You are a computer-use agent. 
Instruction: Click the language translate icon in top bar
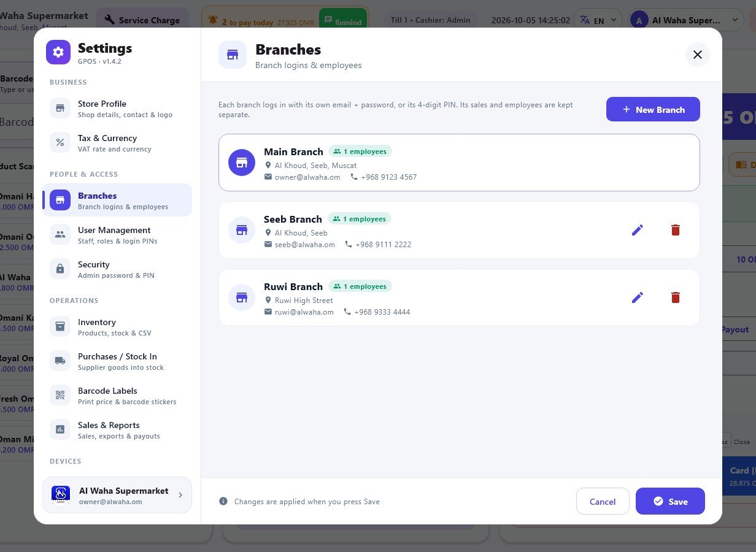click(585, 20)
